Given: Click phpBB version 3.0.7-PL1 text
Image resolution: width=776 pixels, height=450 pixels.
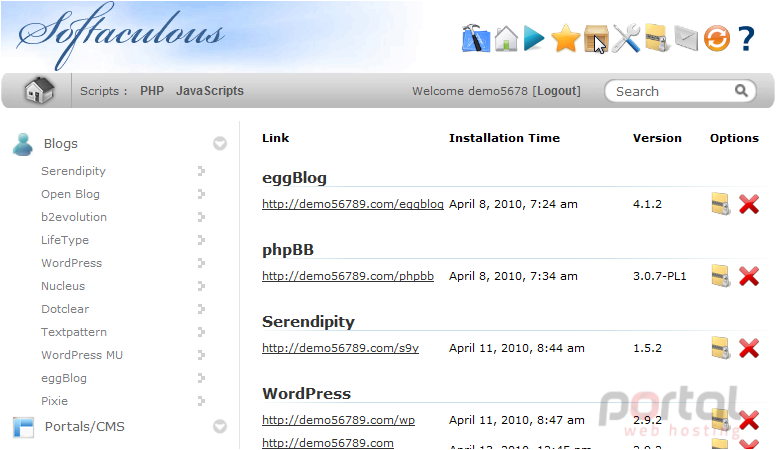Looking at the screenshot, I should click(660, 276).
